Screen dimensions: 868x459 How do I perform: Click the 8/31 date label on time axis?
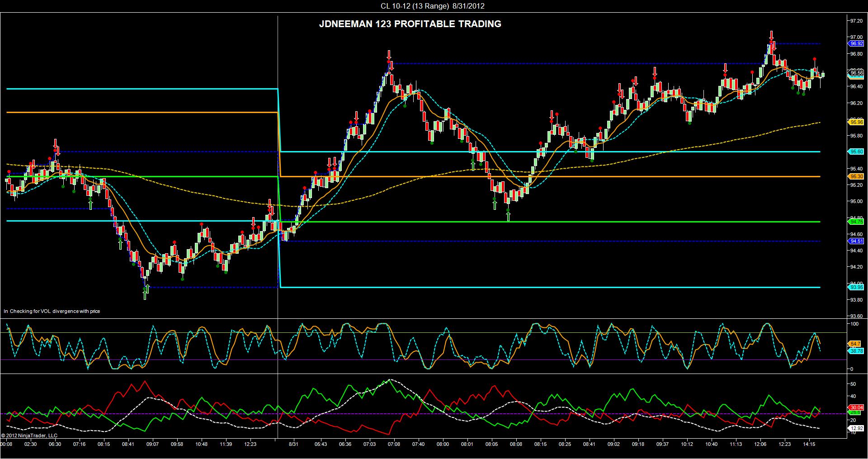[x=293, y=445]
